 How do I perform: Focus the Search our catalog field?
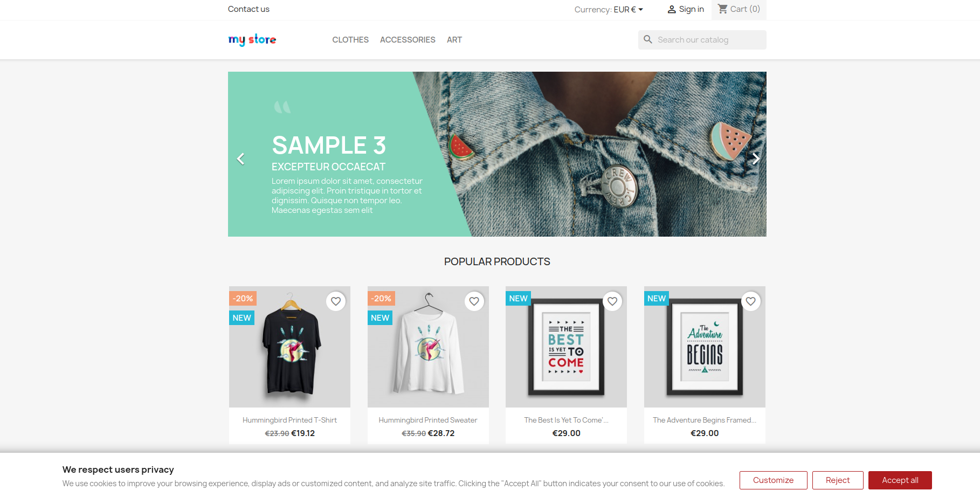coord(702,40)
